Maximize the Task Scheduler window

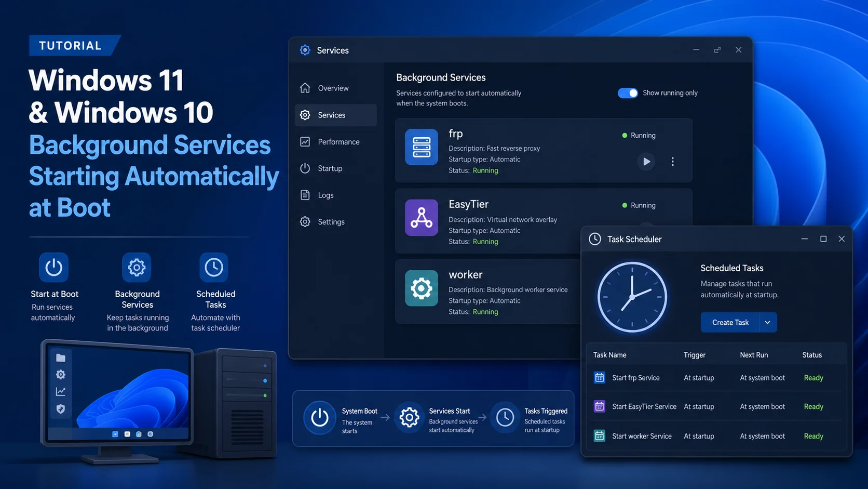[x=823, y=239]
